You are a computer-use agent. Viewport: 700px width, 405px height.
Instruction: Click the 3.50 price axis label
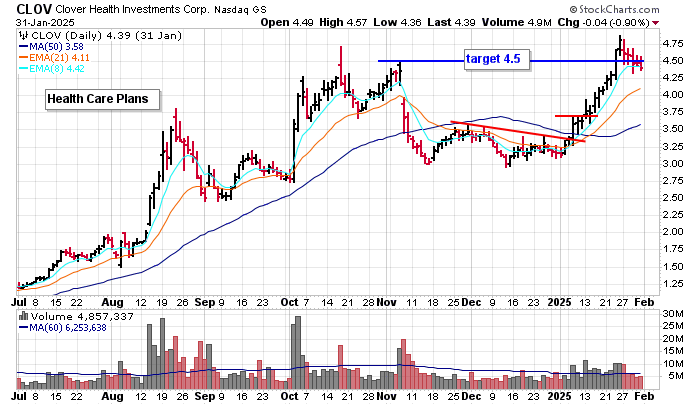pos(673,129)
